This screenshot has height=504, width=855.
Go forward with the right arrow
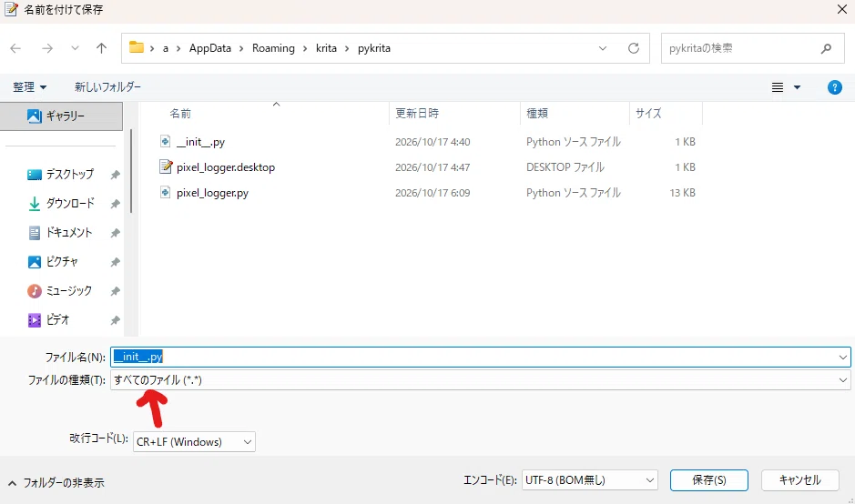coord(47,48)
